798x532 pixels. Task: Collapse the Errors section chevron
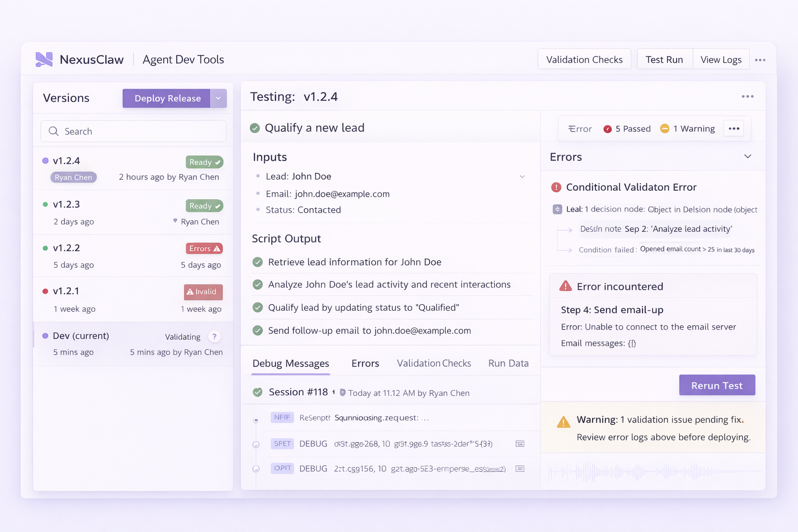[748, 156]
